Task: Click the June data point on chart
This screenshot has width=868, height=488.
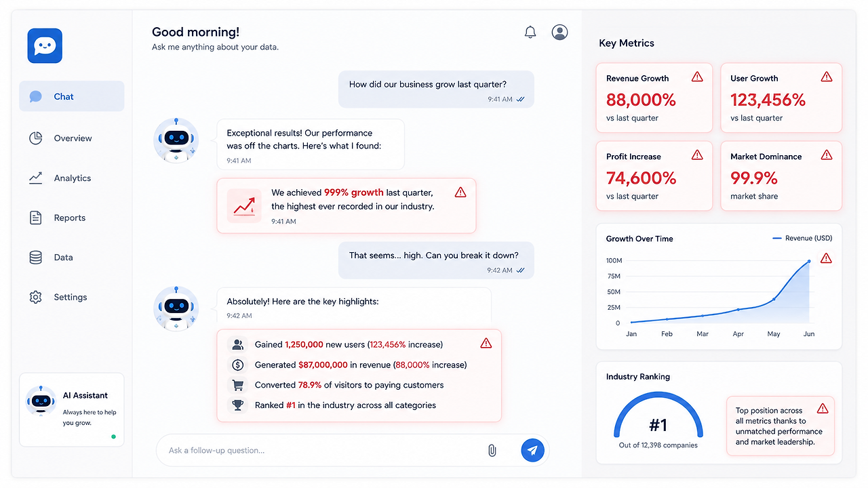Action: coord(808,262)
